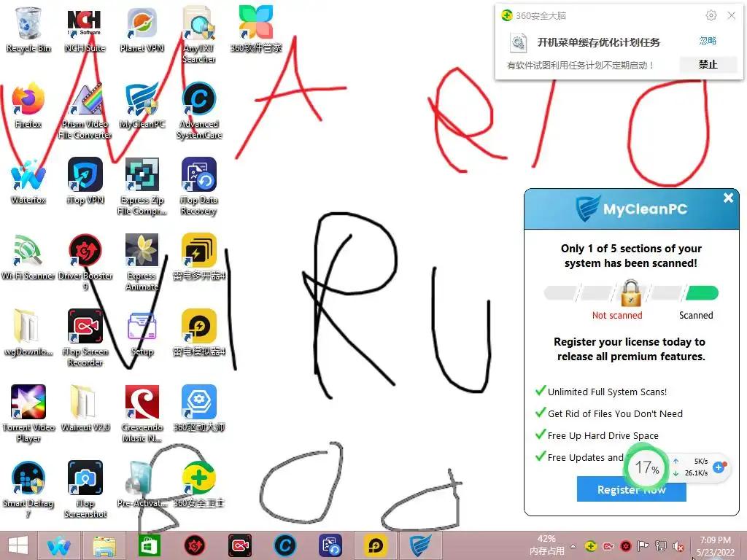Open the Waircut V2.0 folder

pyautogui.click(x=85, y=408)
